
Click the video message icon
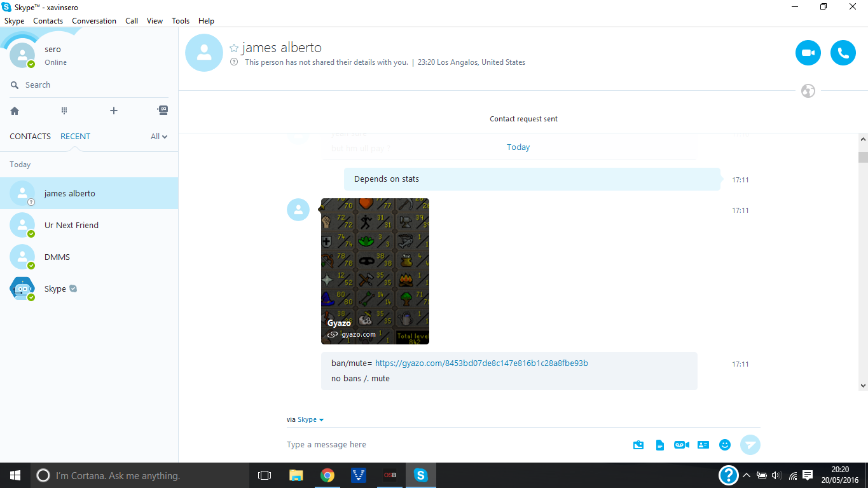tap(681, 445)
